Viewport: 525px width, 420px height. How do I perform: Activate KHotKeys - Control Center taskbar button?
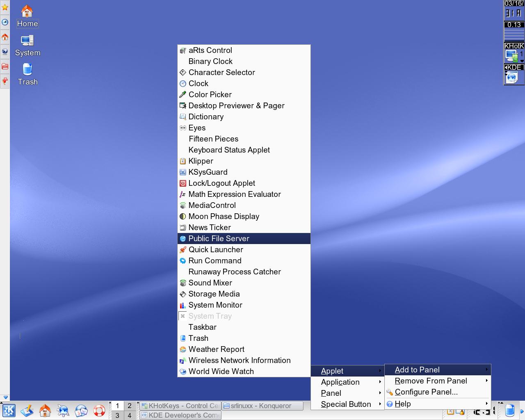(x=180, y=406)
